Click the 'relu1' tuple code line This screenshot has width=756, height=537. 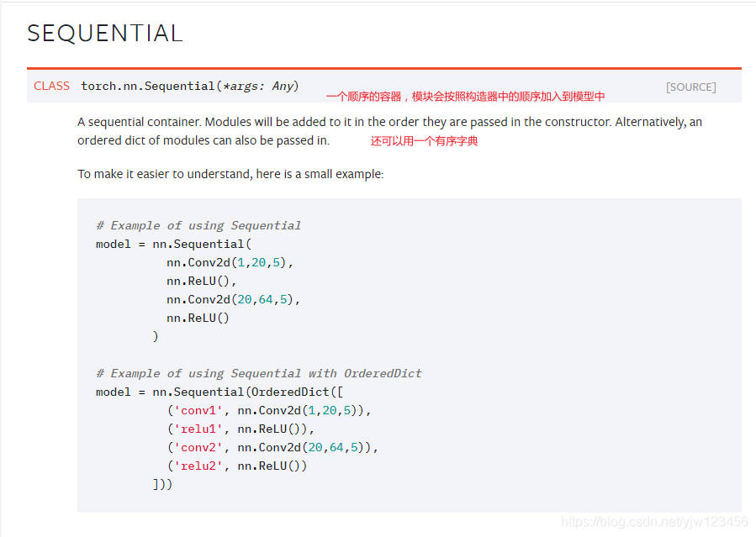[241, 429]
